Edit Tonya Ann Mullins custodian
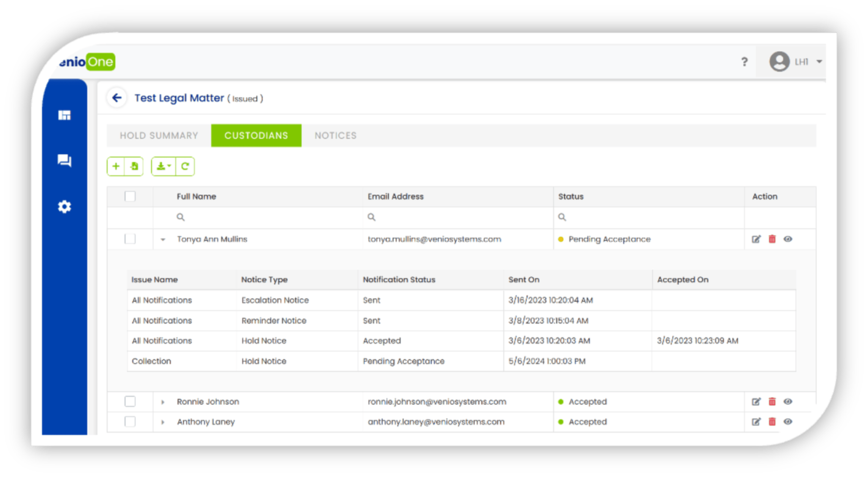This screenshot has width=868, height=477. click(x=756, y=239)
